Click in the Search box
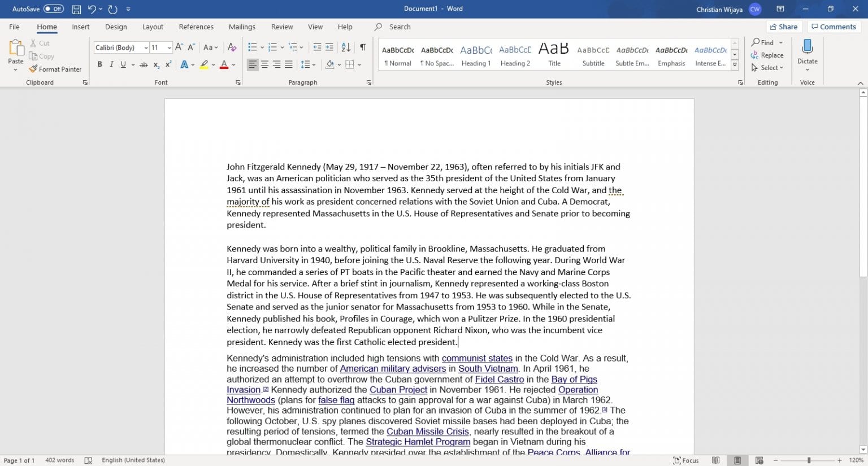The image size is (868, 466). point(400,27)
